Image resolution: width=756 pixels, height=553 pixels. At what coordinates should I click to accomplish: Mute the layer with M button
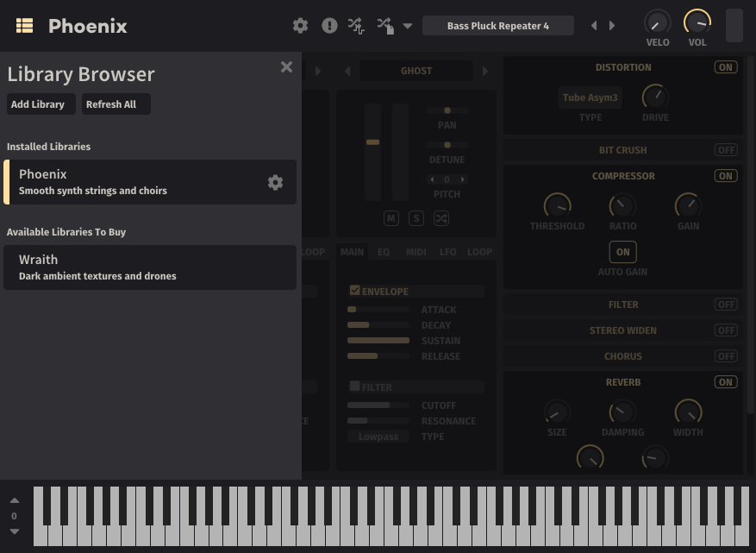pyautogui.click(x=391, y=218)
